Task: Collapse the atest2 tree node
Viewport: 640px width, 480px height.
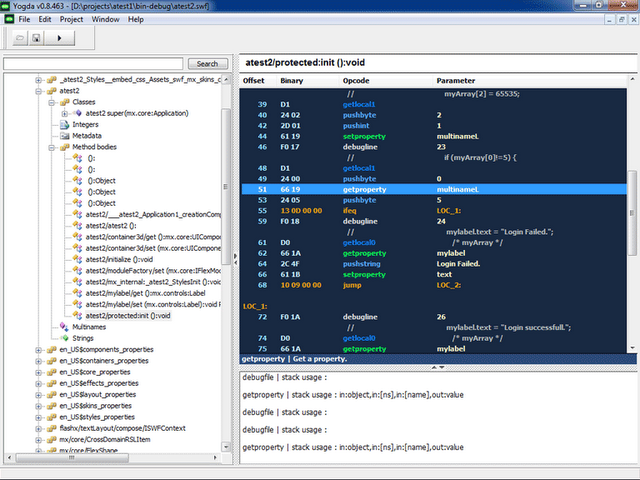Action: click(x=39, y=91)
